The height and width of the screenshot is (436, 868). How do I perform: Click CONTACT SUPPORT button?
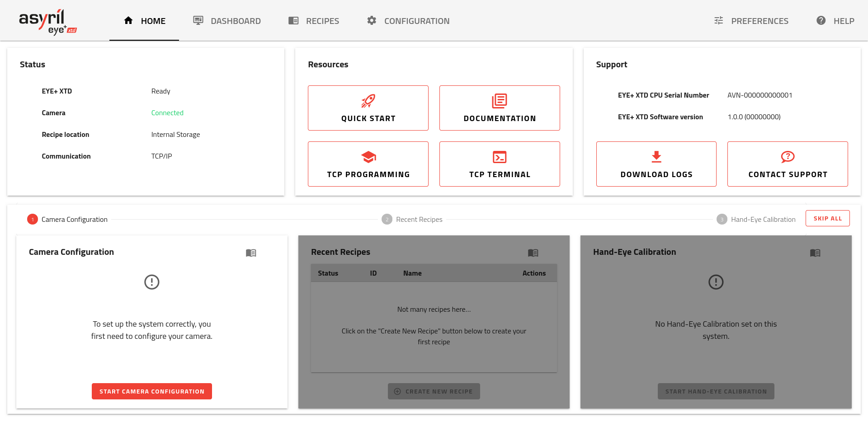788,164
